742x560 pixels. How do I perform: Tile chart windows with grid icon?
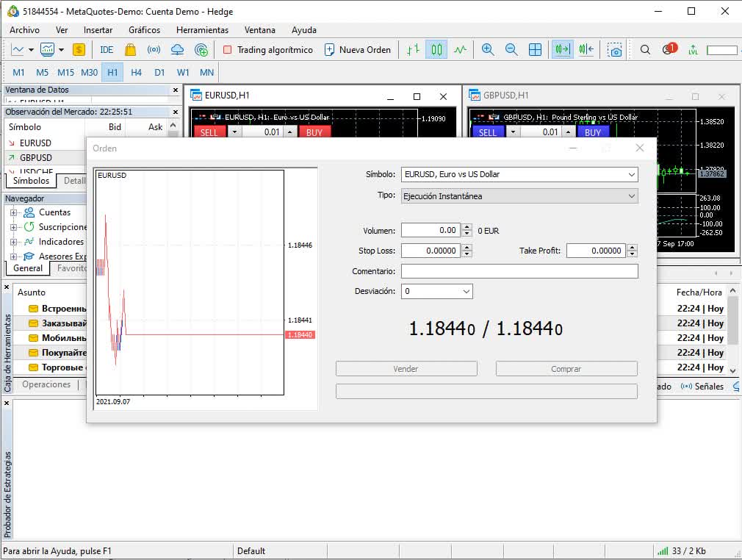click(x=535, y=50)
